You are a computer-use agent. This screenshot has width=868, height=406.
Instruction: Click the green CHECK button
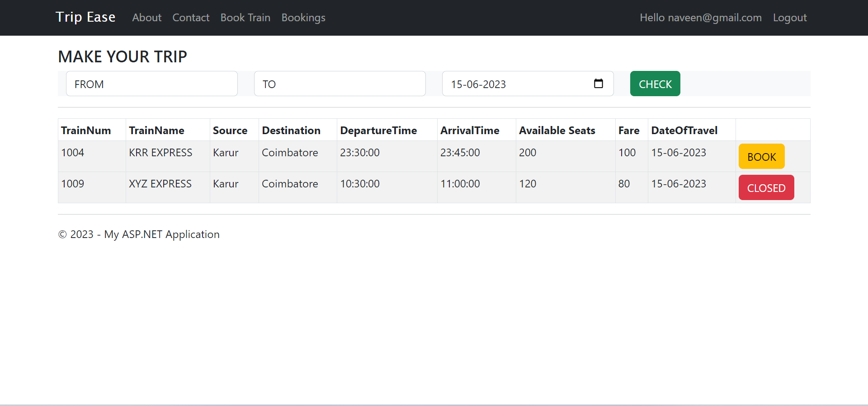pyautogui.click(x=655, y=84)
